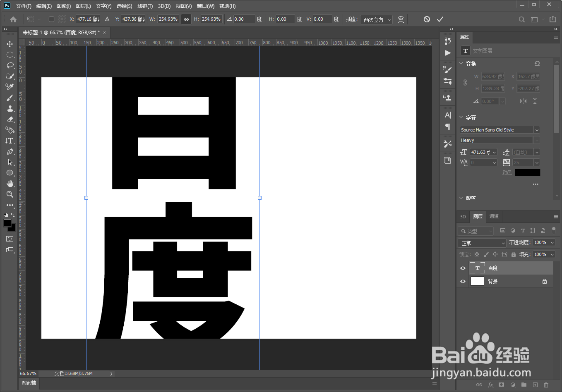Image resolution: width=562 pixels, height=392 pixels.
Task: Open the Edit Toolbar ellipsis menu
Action: 10,205
